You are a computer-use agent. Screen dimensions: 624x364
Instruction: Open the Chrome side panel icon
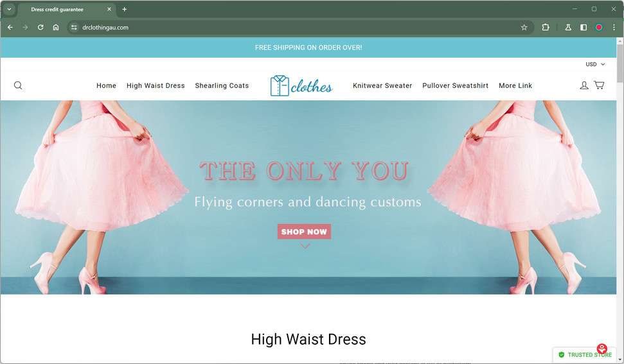(584, 28)
